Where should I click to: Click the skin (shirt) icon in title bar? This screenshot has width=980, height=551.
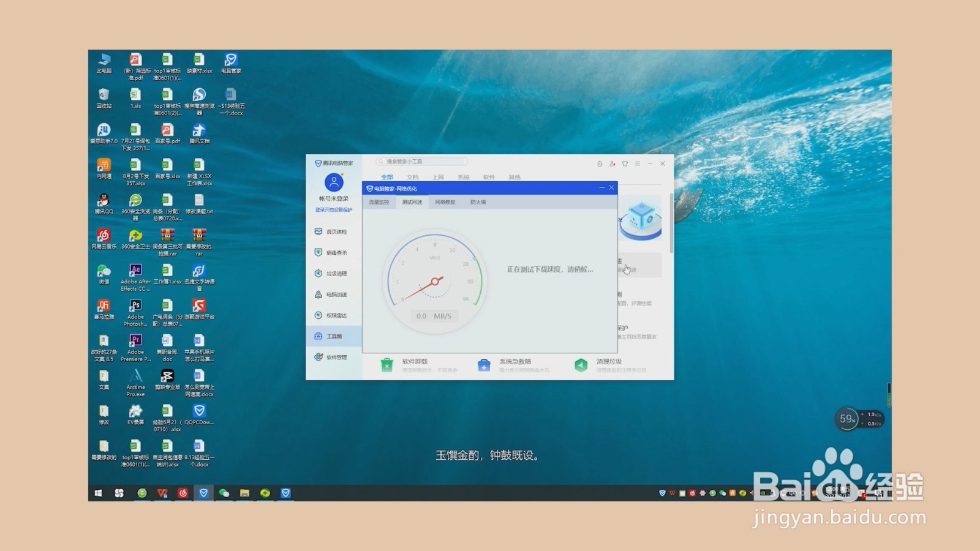click(625, 163)
